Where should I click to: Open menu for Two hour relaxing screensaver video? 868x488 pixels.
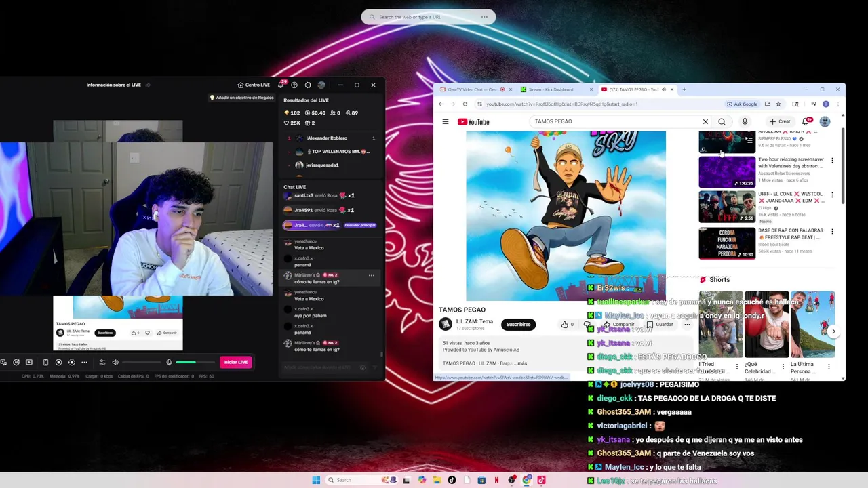(832, 161)
